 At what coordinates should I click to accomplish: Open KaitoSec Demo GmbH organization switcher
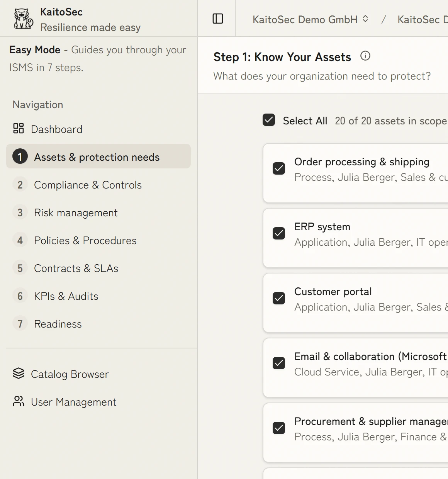click(311, 19)
